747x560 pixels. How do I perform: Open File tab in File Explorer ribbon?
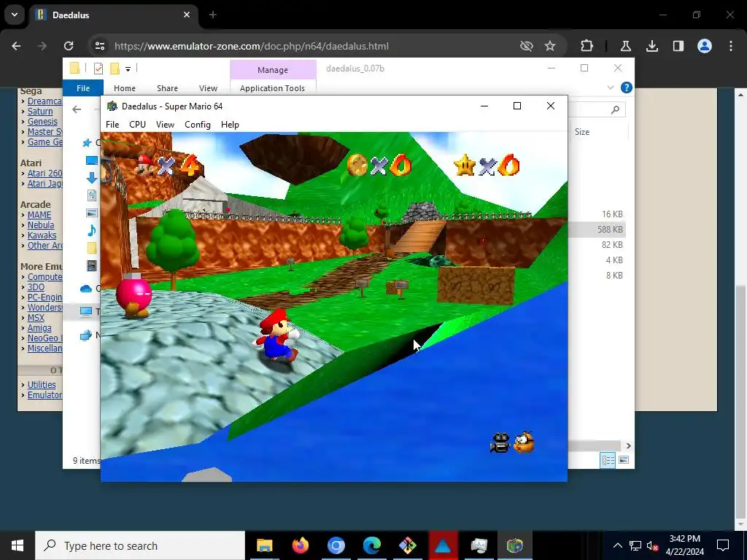tap(83, 88)
